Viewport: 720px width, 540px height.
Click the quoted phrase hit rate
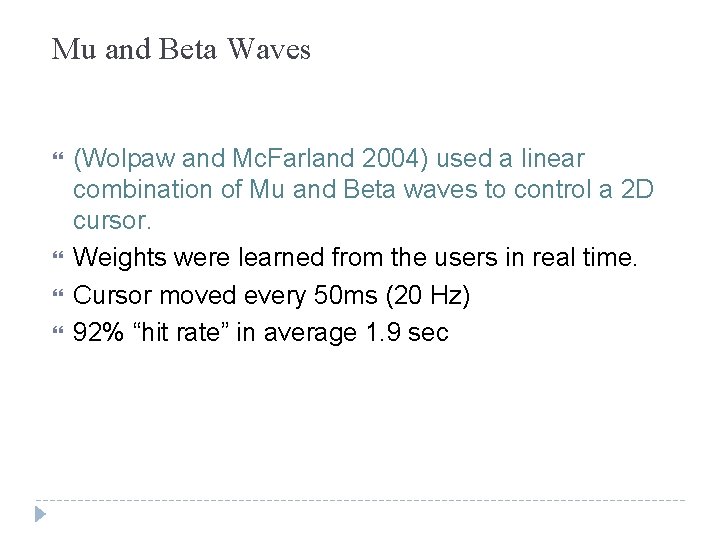point(180,332)
